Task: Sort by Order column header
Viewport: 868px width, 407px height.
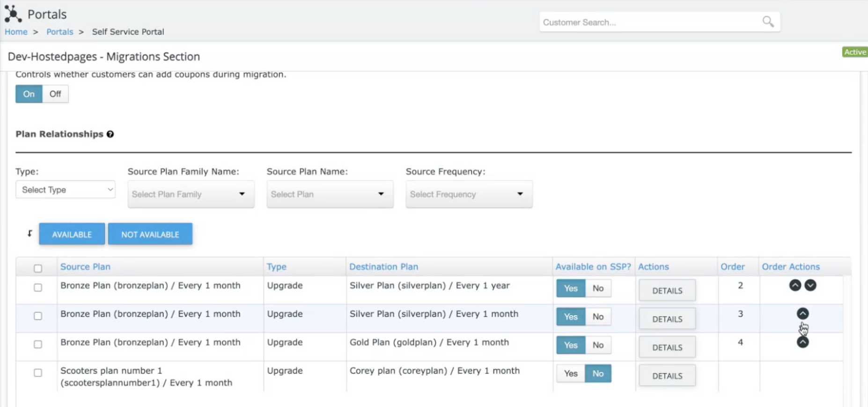Action: click(733, 266)
